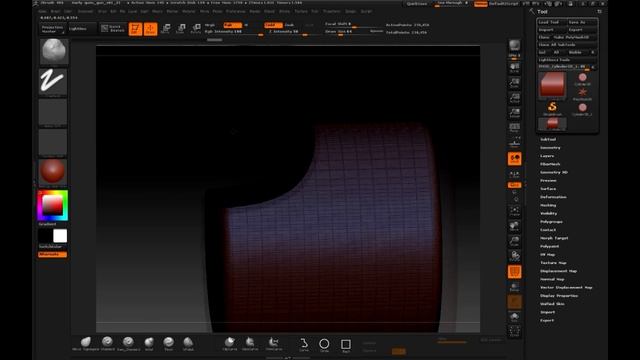Expand the Geometry subpalette
Screen dimensions: 640x360
coord(550,148)
